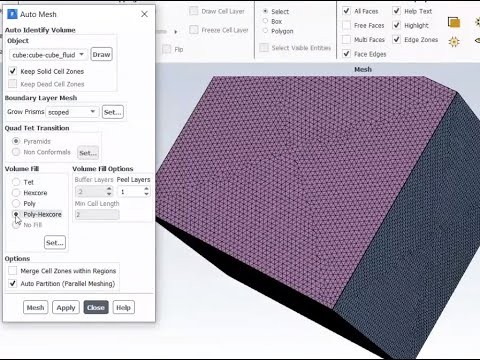Viewport: 480px width, 360px height.
Task: Toggle Select Visible Entities checkbox
Action: point(264,47)
